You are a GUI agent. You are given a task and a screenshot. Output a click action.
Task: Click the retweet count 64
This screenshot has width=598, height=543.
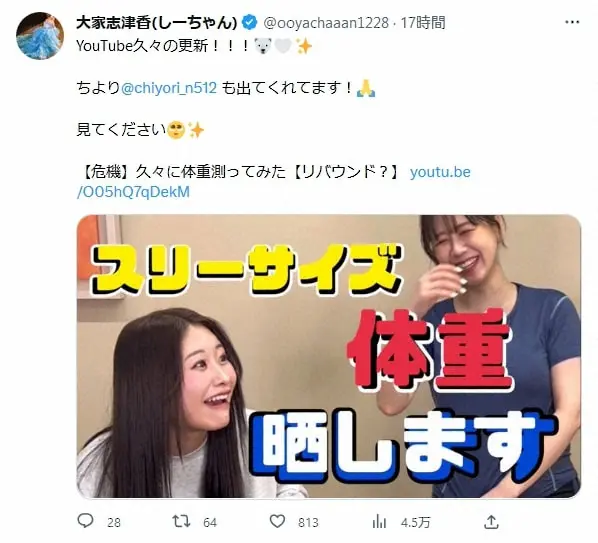pos(210,522)
